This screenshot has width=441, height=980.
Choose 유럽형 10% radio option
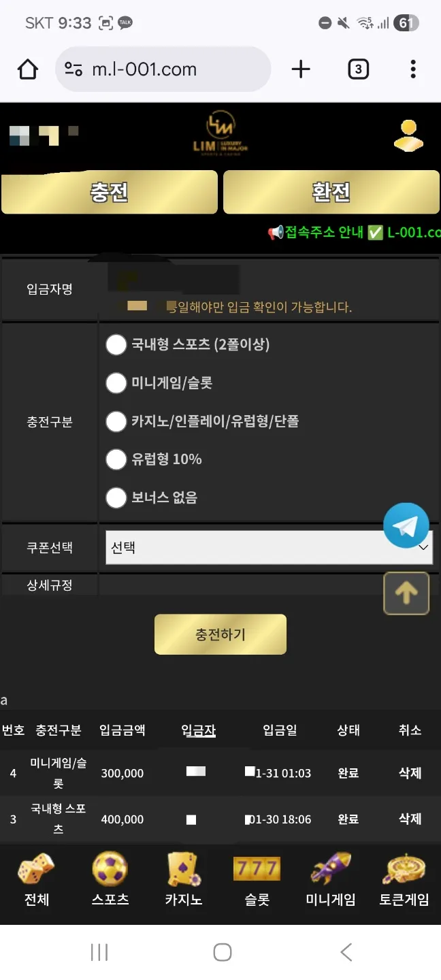click(x=116, y=459)
